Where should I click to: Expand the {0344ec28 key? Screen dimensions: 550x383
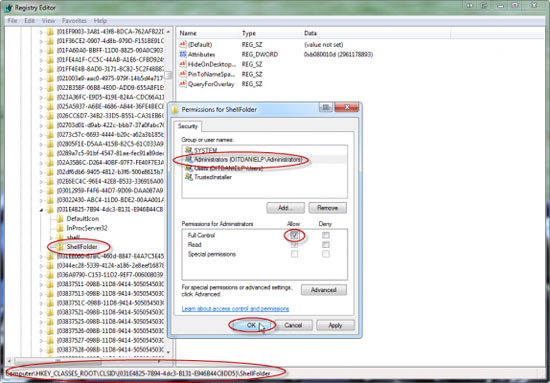pos(41,266)
